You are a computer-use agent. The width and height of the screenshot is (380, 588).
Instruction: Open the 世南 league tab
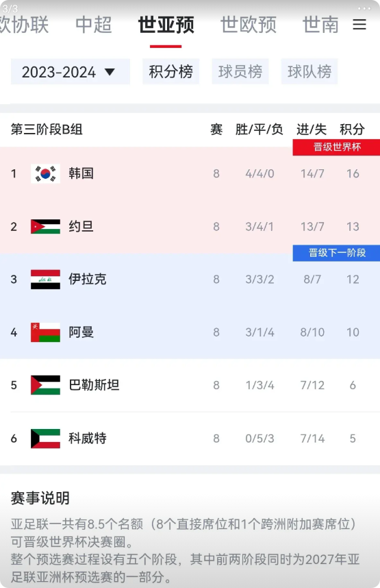tap(320, 25)
